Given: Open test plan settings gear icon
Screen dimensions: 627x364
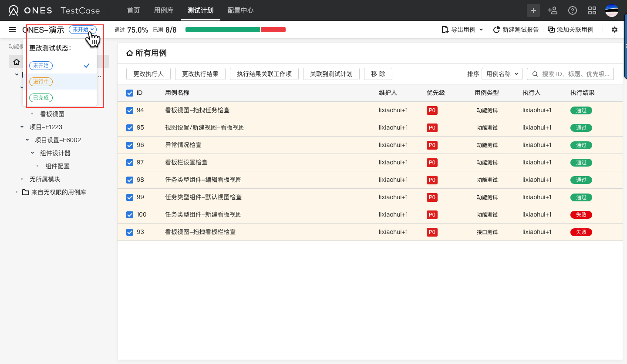Looking at the screenshot, I should click(x=614, y=30).
